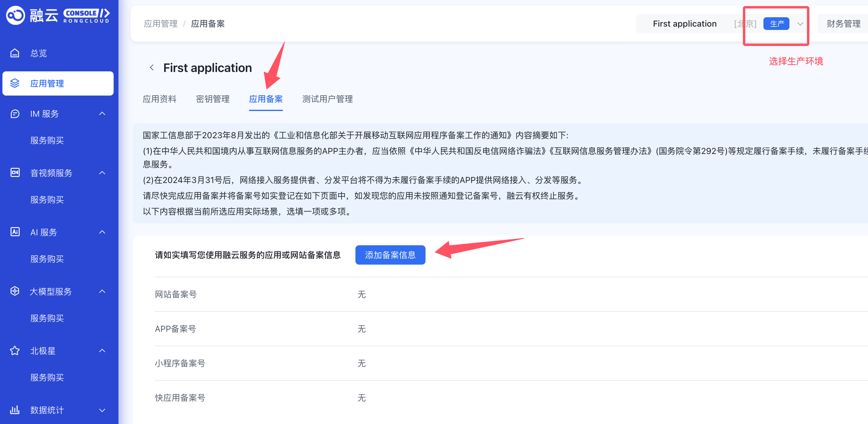The height and width of the screenshot is (424, 868).
Task: Click the 小程序备案号 row label
Action: pyautogui.click(x=180, y=363)
